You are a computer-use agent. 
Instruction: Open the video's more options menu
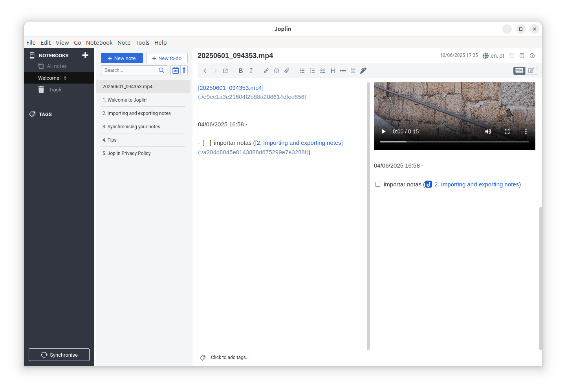pos(526,131)
